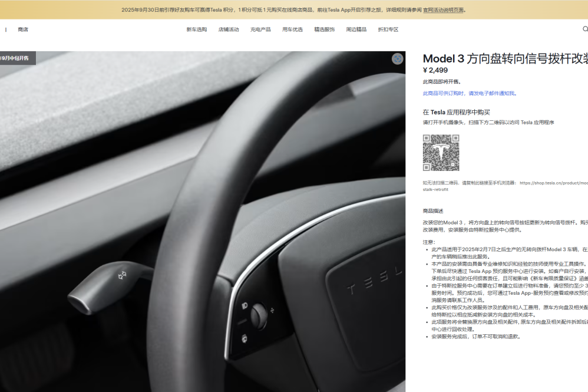588x392 pixels.
Task: Click the Model 3 product title
Action: 505,58
